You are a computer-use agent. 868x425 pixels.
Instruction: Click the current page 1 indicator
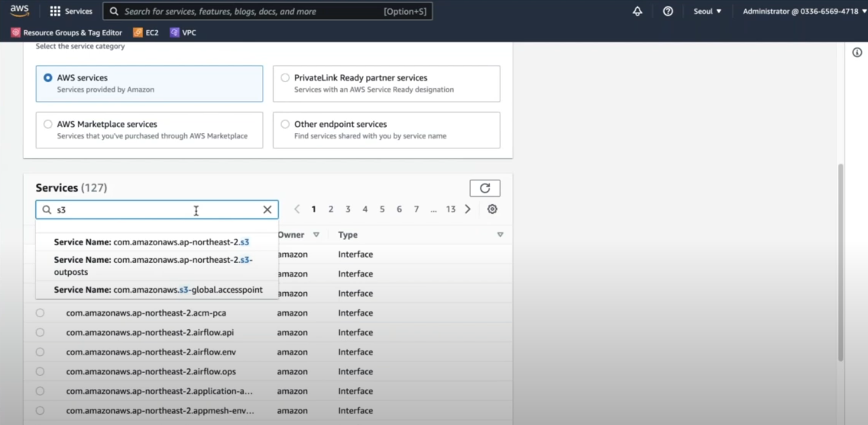(x=314, y=209)
